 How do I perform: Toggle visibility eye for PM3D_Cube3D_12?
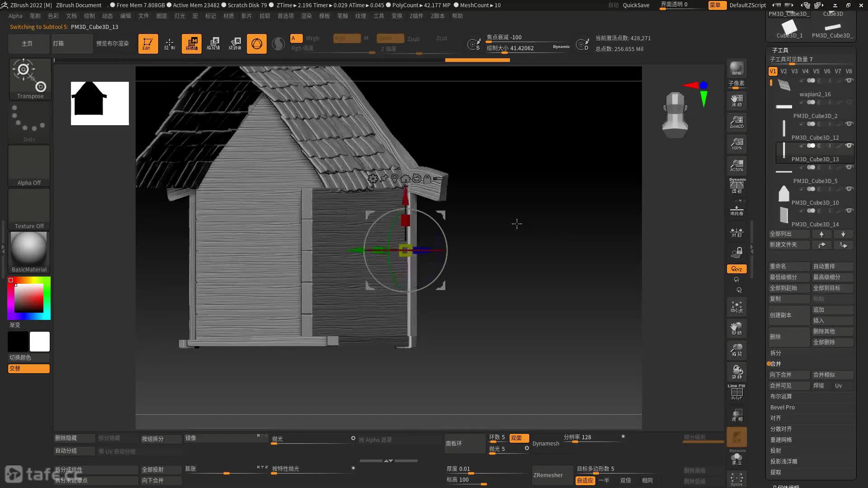click(849, 124)
